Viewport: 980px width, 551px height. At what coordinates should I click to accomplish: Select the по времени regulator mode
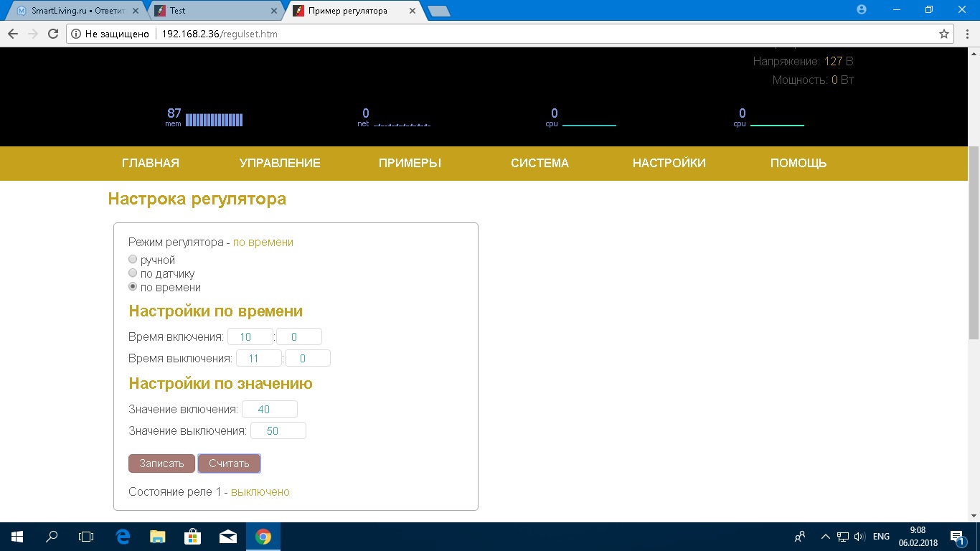(133, 287)
